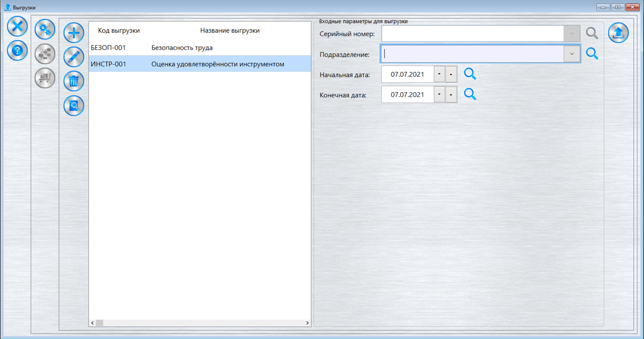Click the Код выгрузки column header
Screen dimensions: 644x339
click(x=119, y=31)
